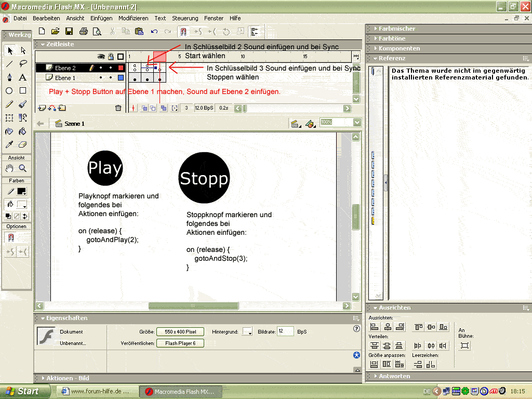Click the Bildrate frame rate field
532x399 pixels.
(285, 331)
